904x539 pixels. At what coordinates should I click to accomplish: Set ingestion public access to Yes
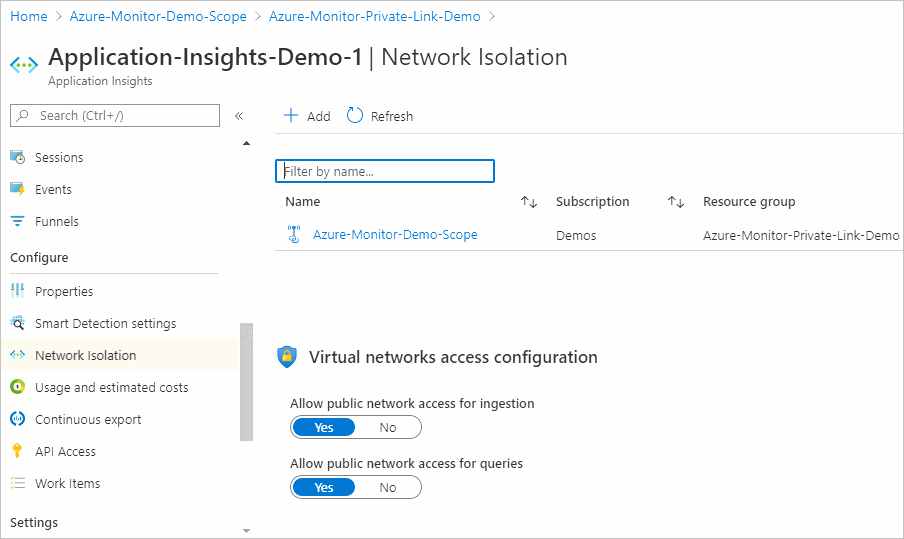tap(323, 427)
